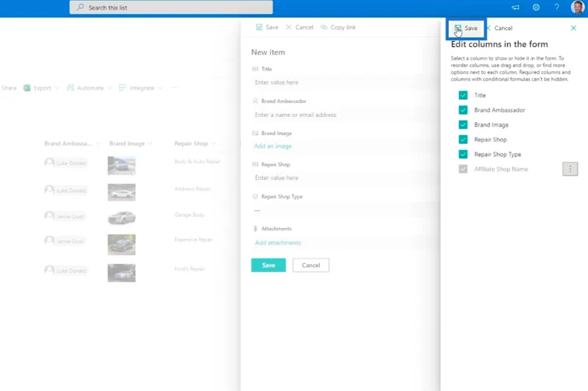Open the more commands ellipsis
This screenshot has height=391, width=588.
[175, 87]
